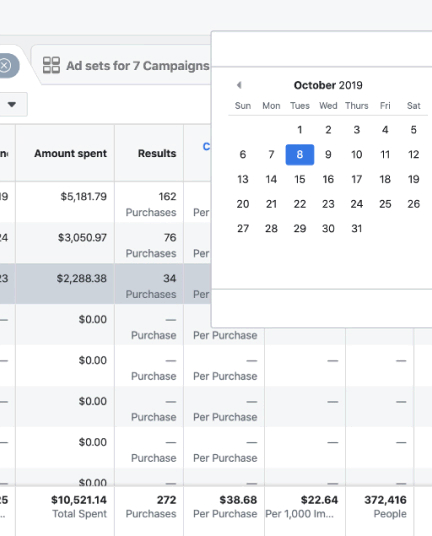This screenshot has width=432, height=536.
Task: Go to previous month in calendar
Action: pos(239,85)
